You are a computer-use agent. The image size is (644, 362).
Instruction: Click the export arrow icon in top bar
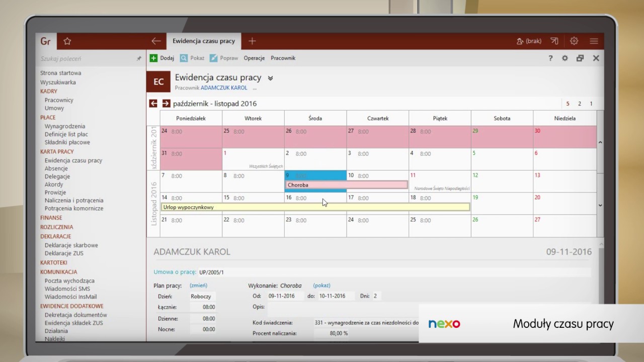[554, 41]
